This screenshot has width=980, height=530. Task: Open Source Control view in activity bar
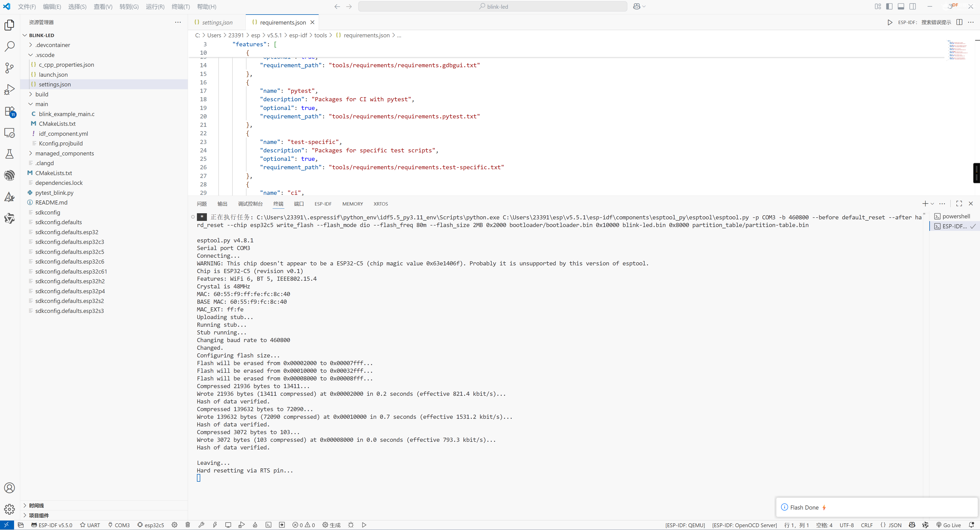[x=9, y=68]
